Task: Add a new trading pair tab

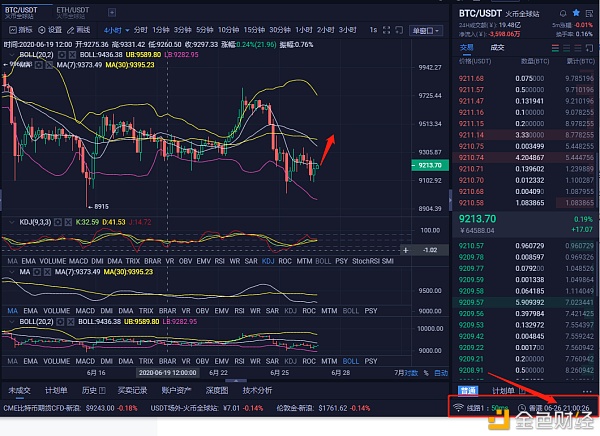Action: 112,13
